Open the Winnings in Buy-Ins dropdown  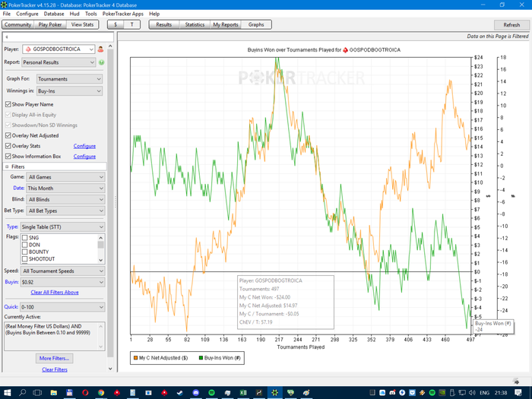70,91
